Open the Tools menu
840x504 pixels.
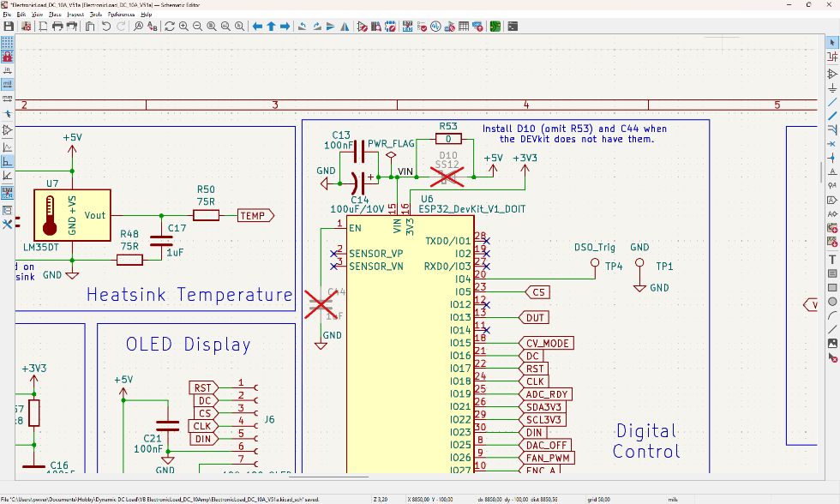[x=96, y=15]
